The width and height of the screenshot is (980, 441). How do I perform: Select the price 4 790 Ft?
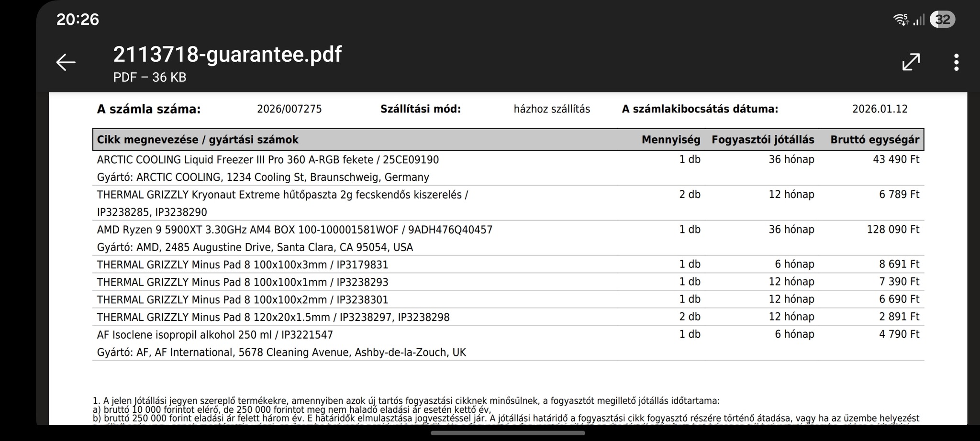899,334
